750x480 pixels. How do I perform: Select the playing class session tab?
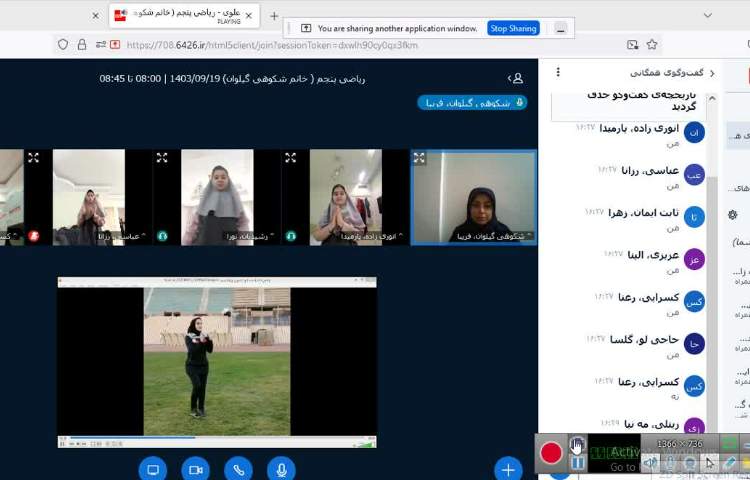point(184,16)
